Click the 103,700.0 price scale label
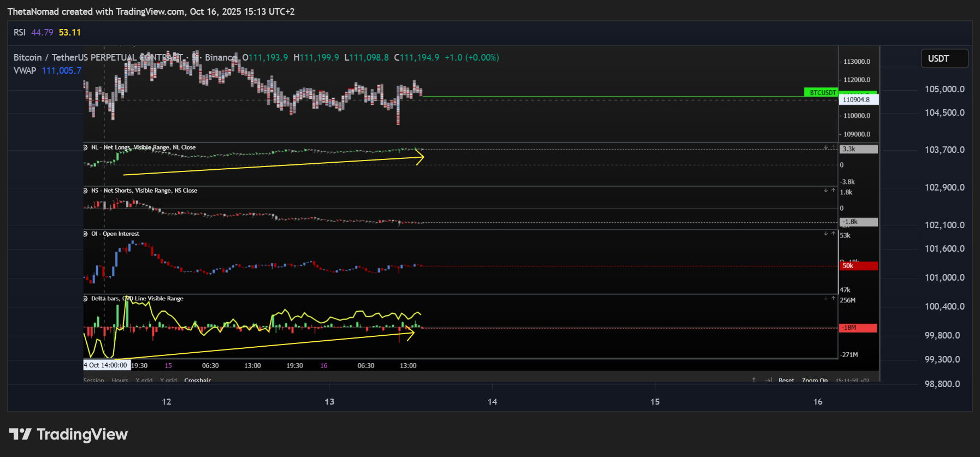 pos(944,150)
